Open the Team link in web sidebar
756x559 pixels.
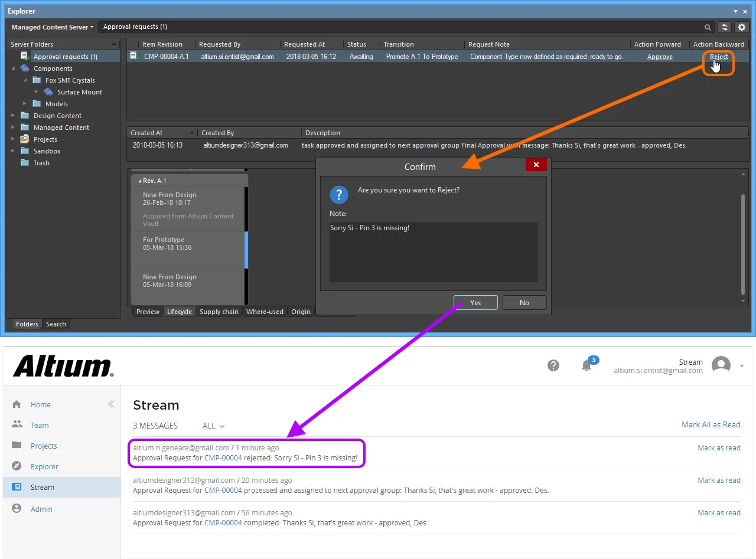point(40,425)
